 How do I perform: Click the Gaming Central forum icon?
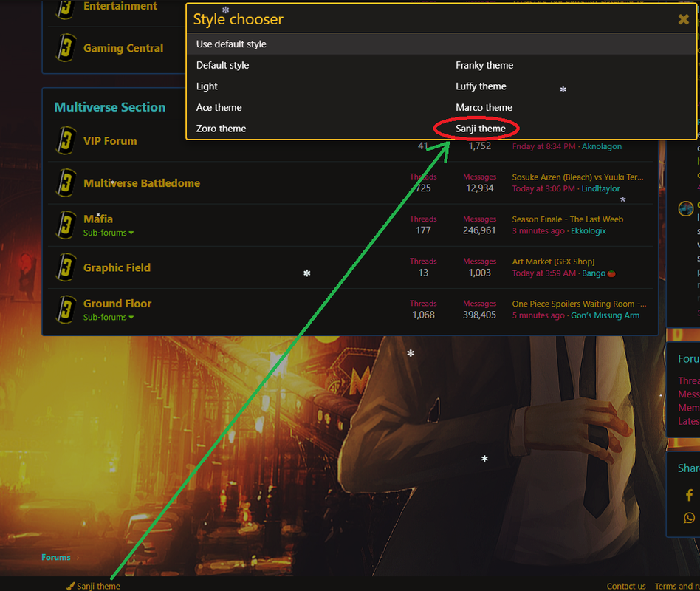66,47
